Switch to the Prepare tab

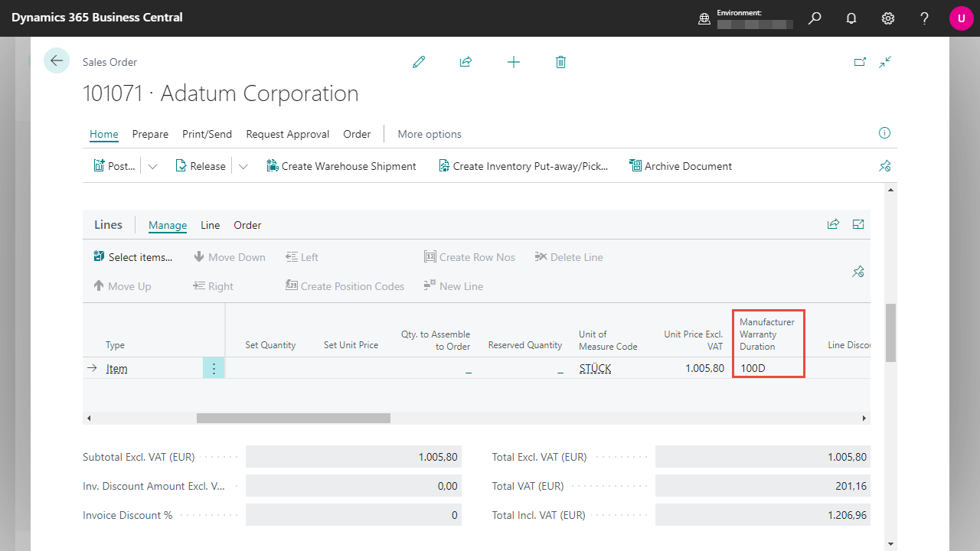point(150,134)
